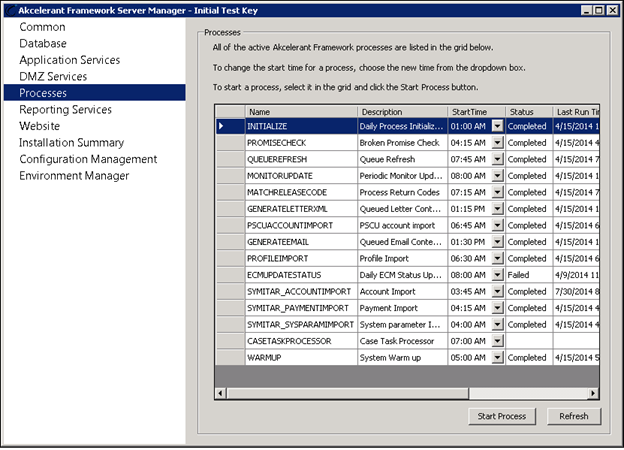Click the Last Run Time column header
624x450 pixels.
(x=576, y=112)
